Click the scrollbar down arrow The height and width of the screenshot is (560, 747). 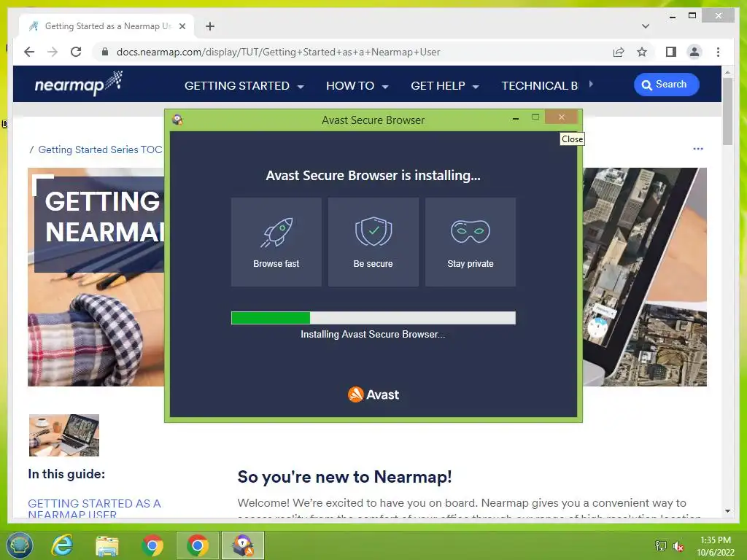click(727, 511)
